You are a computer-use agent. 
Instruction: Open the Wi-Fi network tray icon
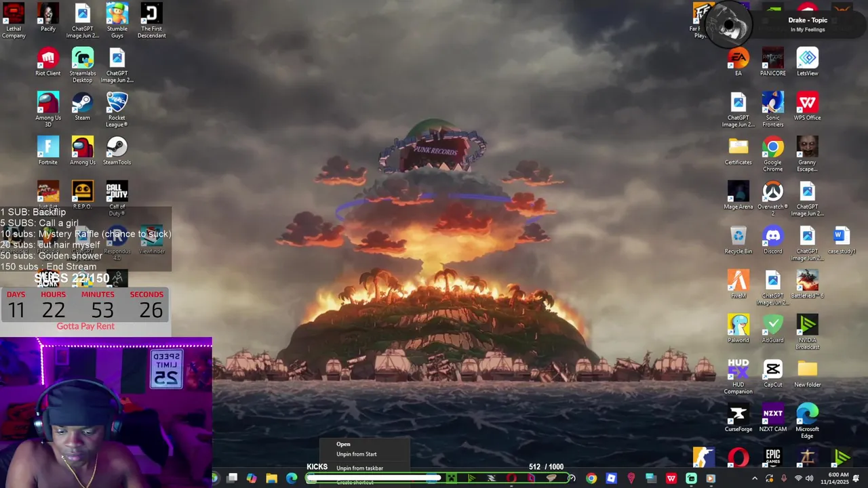(797, 479)
